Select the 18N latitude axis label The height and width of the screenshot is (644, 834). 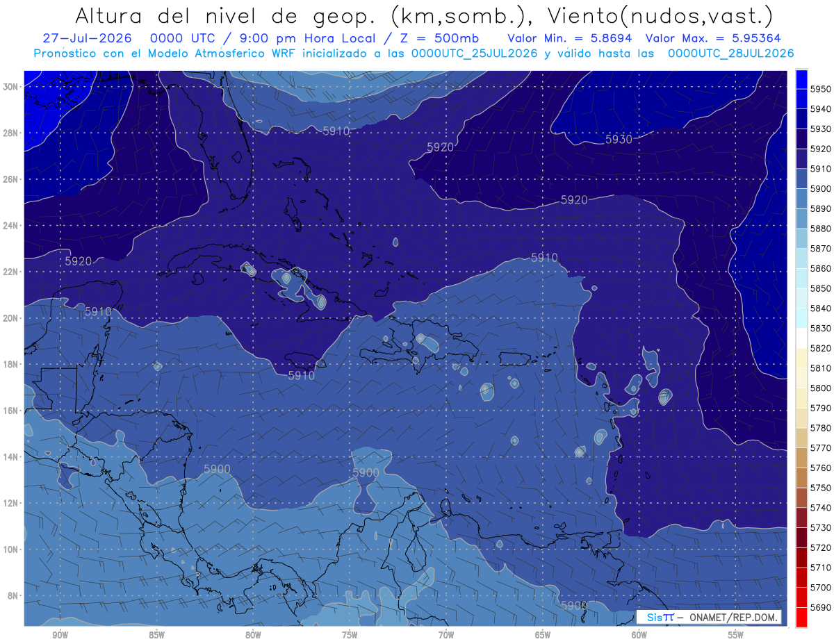pos(12,365)
